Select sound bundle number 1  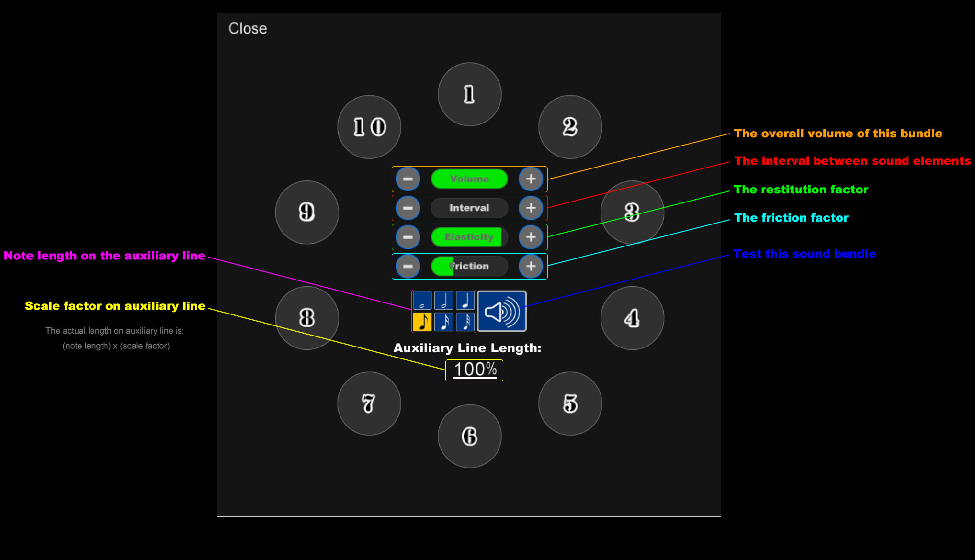[x=469, y=94]
